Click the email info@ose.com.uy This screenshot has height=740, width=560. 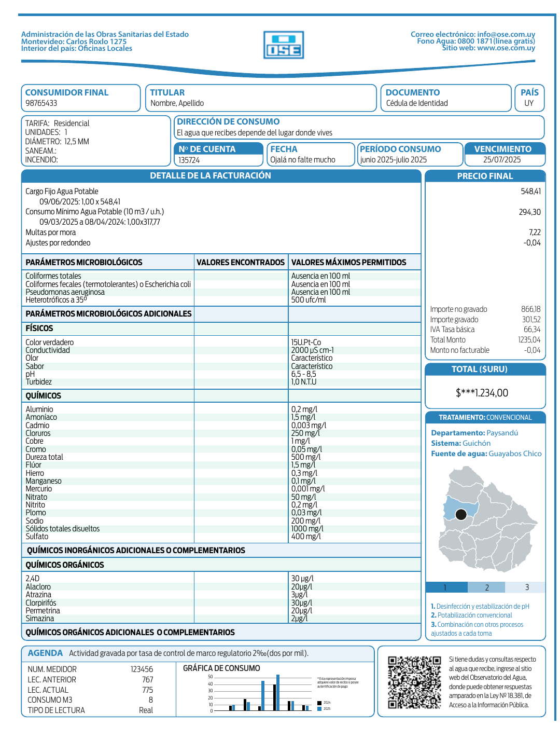(506, 34)
